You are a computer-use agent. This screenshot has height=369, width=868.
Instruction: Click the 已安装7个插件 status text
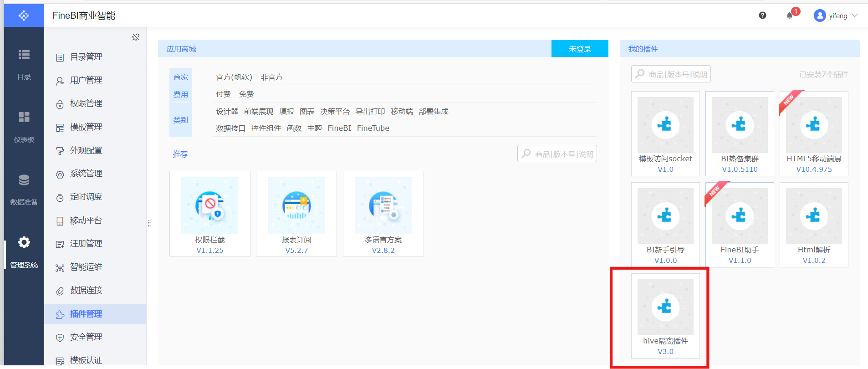coord(824,74)
